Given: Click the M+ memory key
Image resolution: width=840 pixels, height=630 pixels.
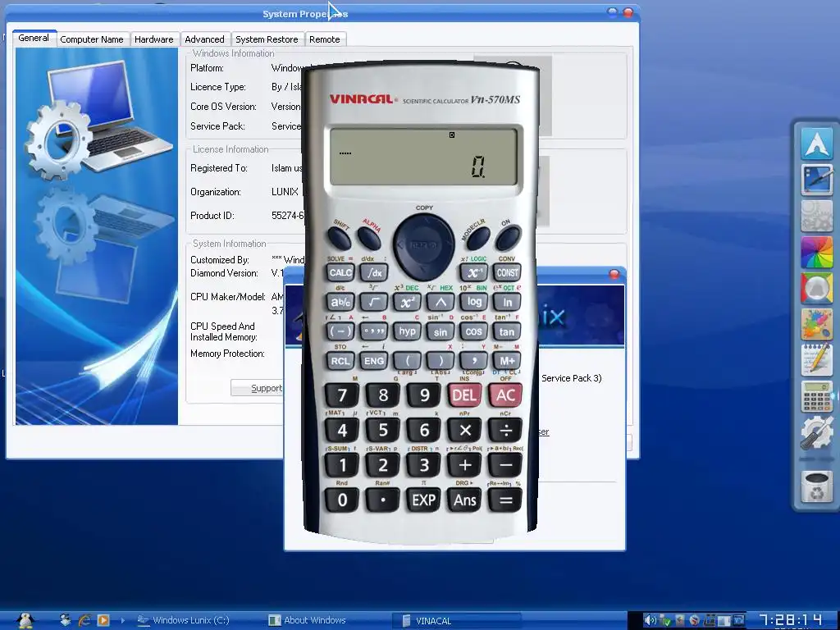Looking at the screenshot, I should 507,361.
